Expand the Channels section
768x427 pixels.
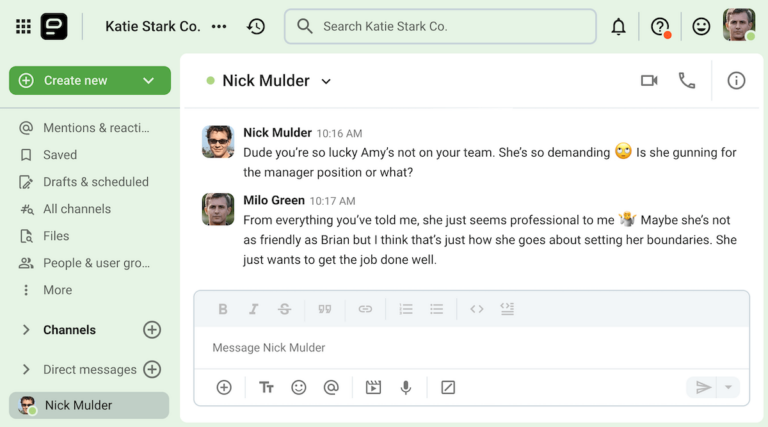coord(26,330)
